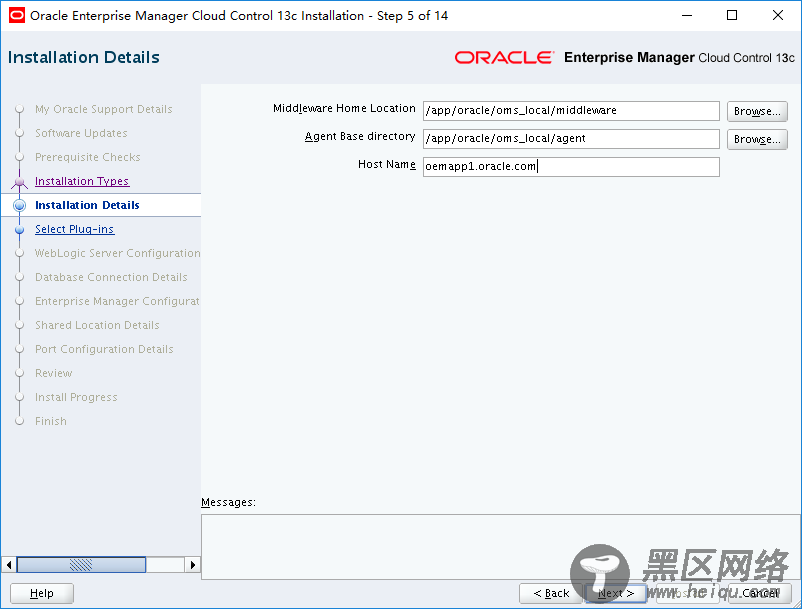Click the Middleware Home Location field
The width and height of the screenshot is (802, 609).
[x=571, y=111]
